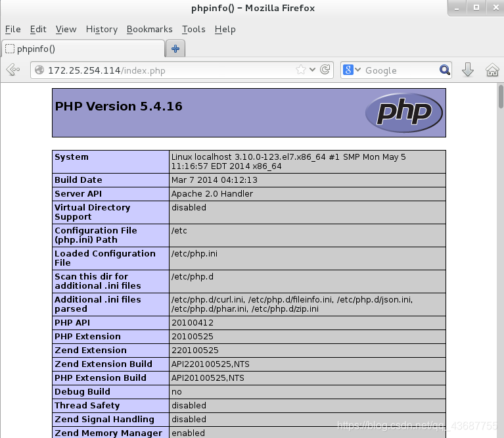Click the Thread Safety label
The image size is (504, 438).
[x=87, y=406]
